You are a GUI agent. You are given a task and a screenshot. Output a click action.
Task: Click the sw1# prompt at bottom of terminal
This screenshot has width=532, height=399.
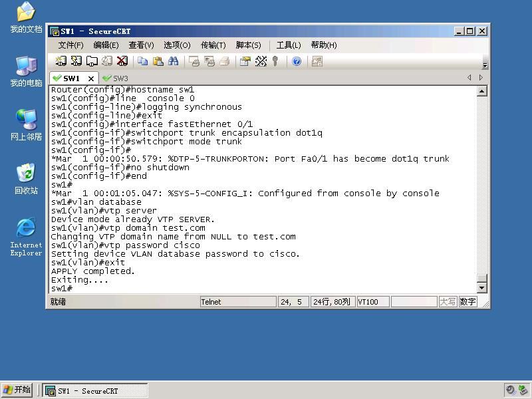(62, 289)
